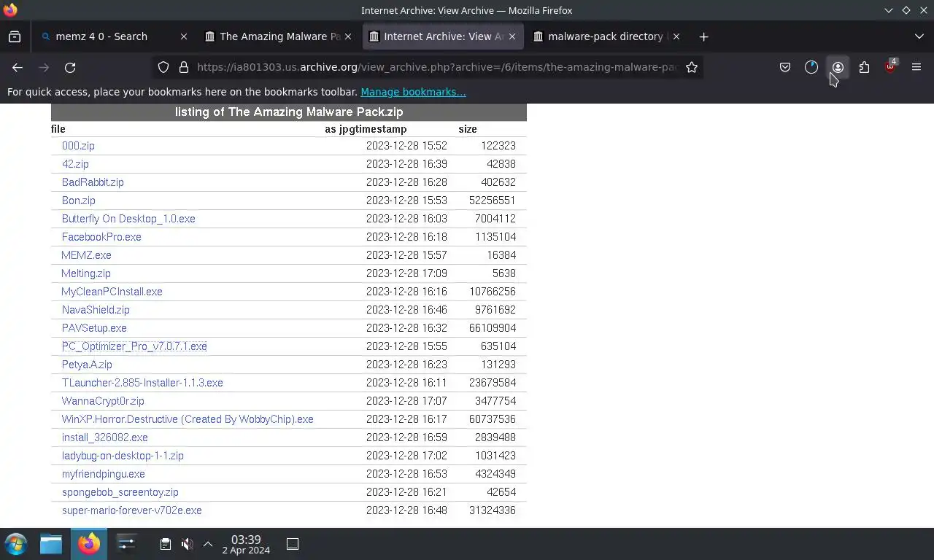Open Melting.zip link
The height and width of the screenshot is (560, 934).
point(86,273)
